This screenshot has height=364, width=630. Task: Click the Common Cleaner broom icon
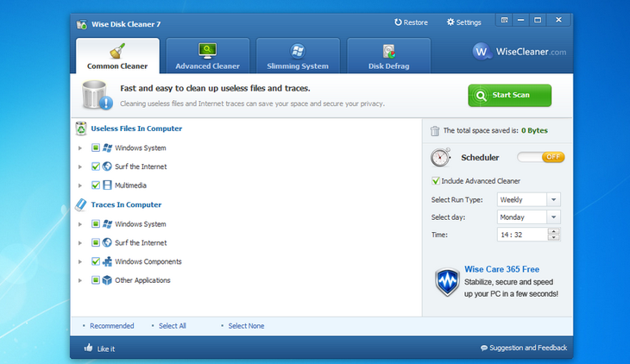click(117, 51)
